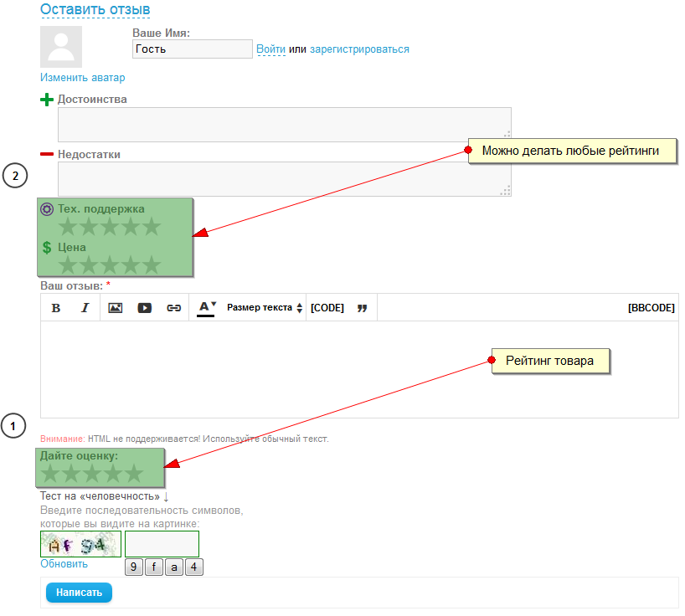The height and width of the screenshot is (616, 685).
Task: Click the 'Дайте оценку:' label text
Action: pos(79,456)
